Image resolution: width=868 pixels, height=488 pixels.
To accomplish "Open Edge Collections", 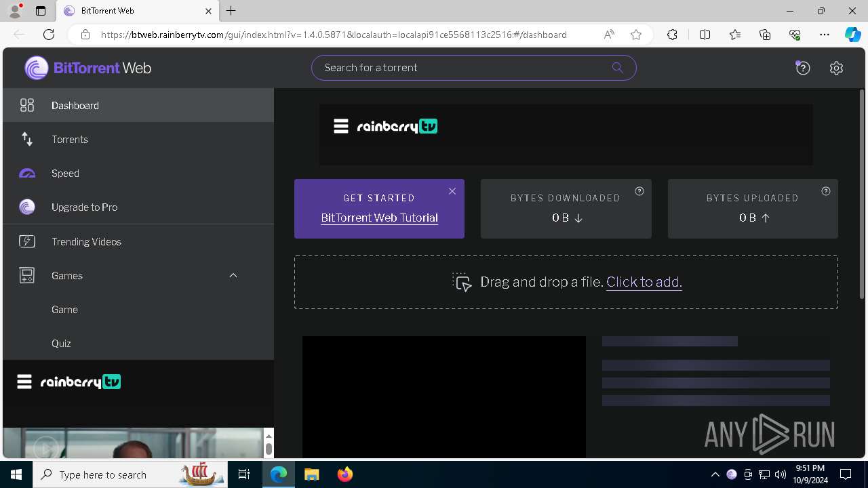I will [x=765, y=35].
